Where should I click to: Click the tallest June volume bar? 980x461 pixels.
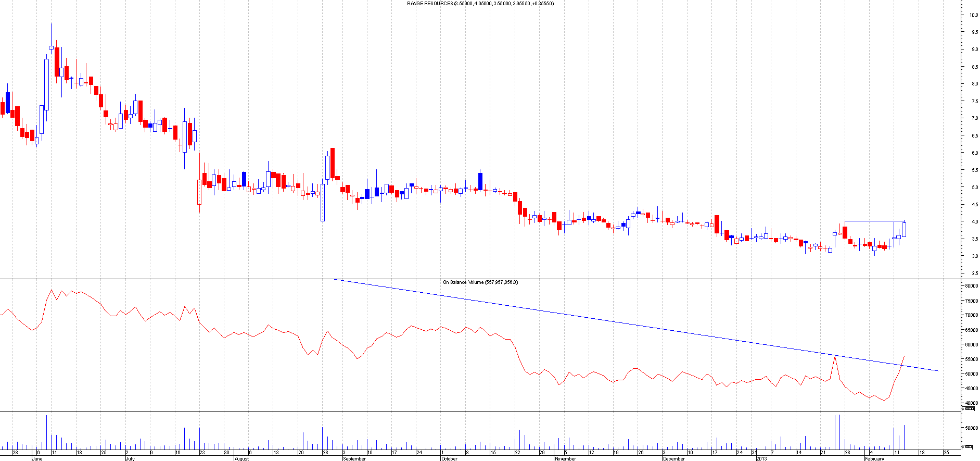pyautogui.click(x=46, y=432)
